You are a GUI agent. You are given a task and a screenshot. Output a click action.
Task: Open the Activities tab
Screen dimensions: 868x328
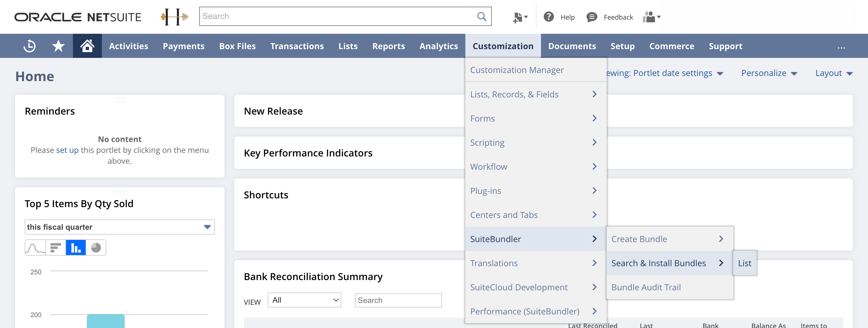pyautogui.click(x=128, y=46)
